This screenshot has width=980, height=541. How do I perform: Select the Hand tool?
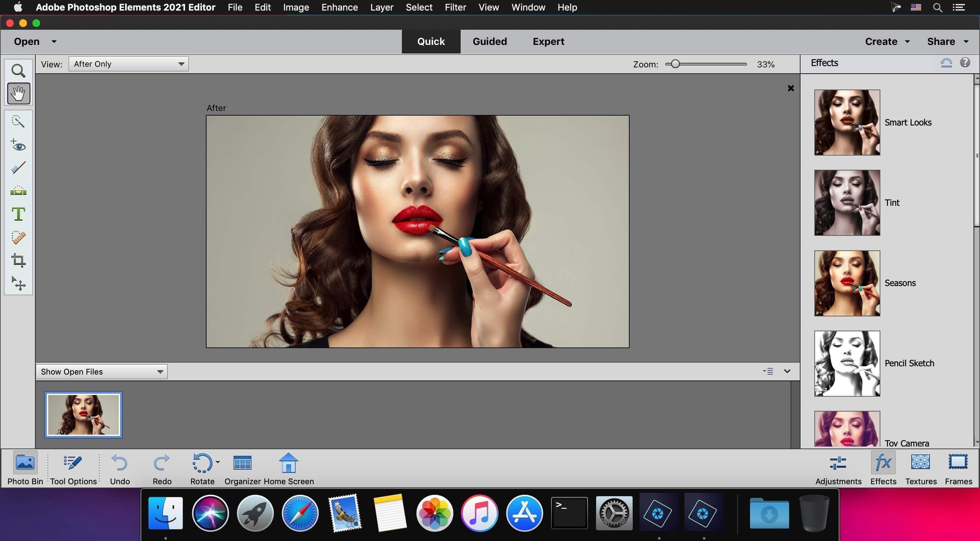(18, 93)
